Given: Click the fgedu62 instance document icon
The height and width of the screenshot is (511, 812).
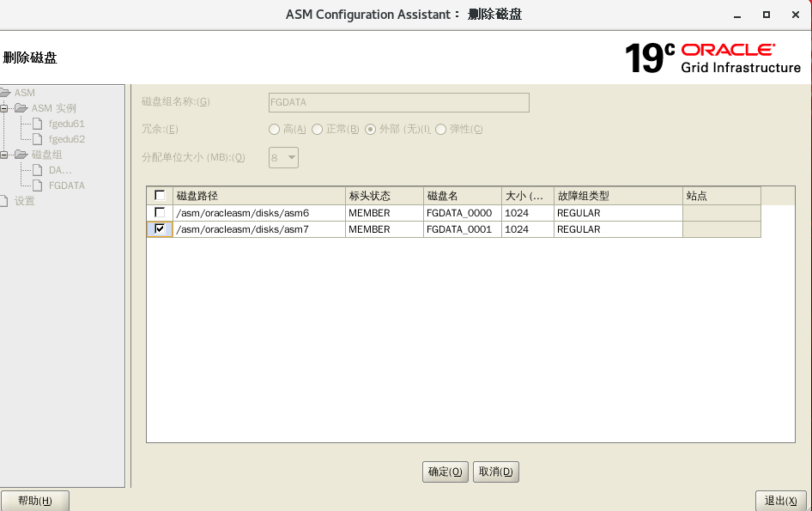Looking at the screenshot, I should 37,139.
